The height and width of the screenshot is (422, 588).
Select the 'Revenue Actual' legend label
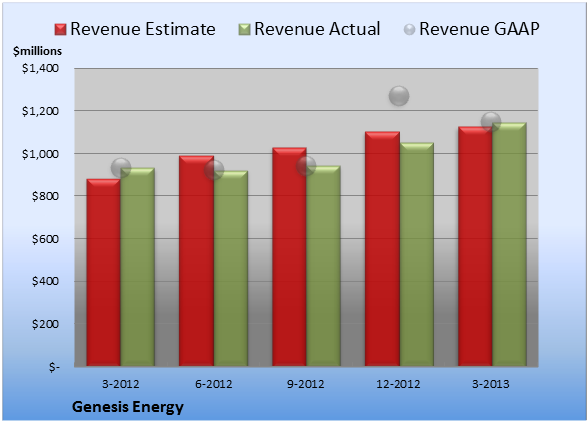pos(317,29)
